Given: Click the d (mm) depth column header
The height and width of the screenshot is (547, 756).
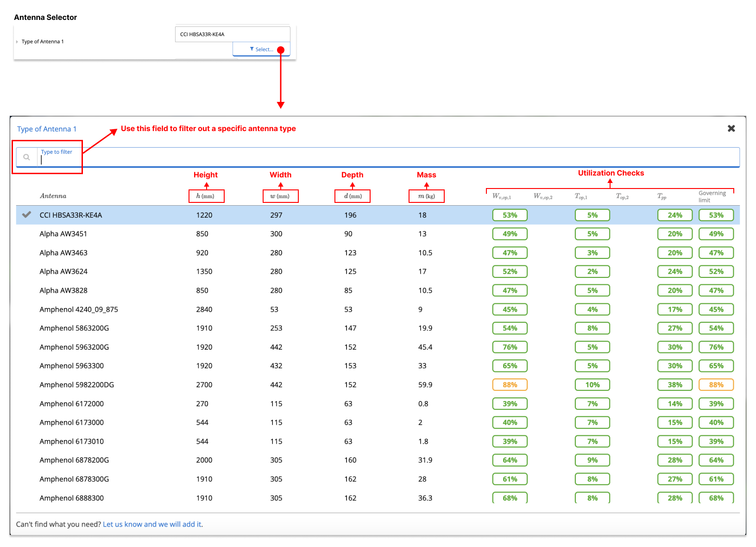Looking at the screenshot, I should (353, 196).
